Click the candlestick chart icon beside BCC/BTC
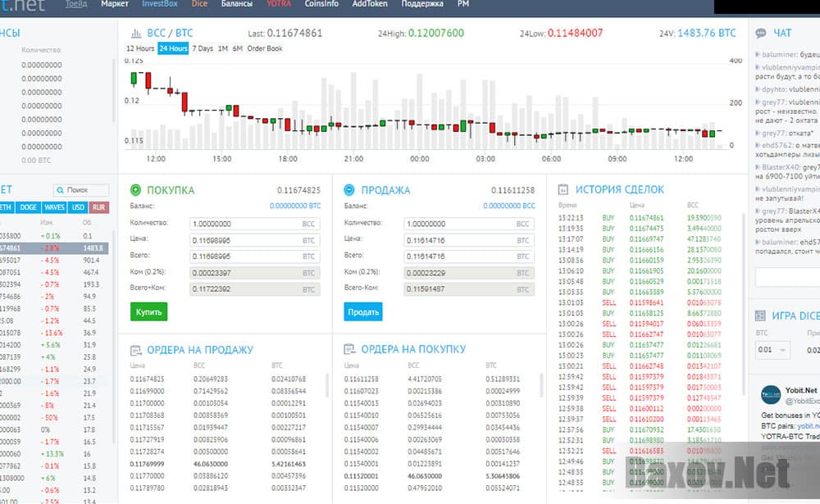820x504 pixels. [x=138, y=35]
